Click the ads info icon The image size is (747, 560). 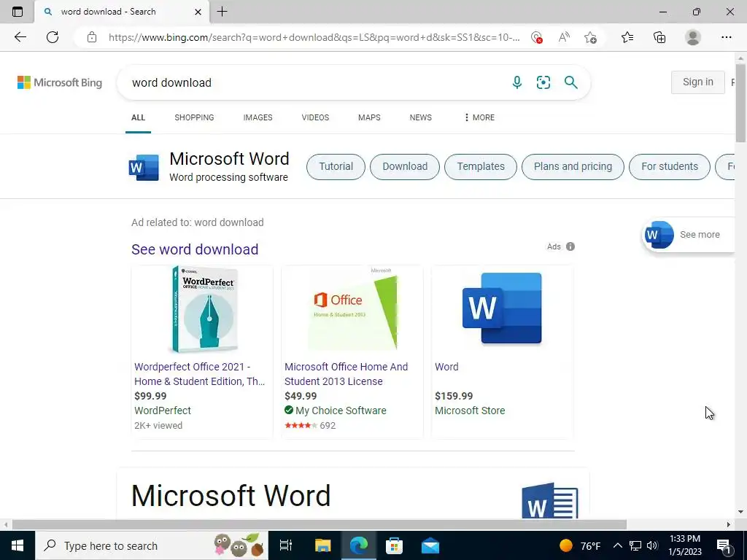pos(570,246)
